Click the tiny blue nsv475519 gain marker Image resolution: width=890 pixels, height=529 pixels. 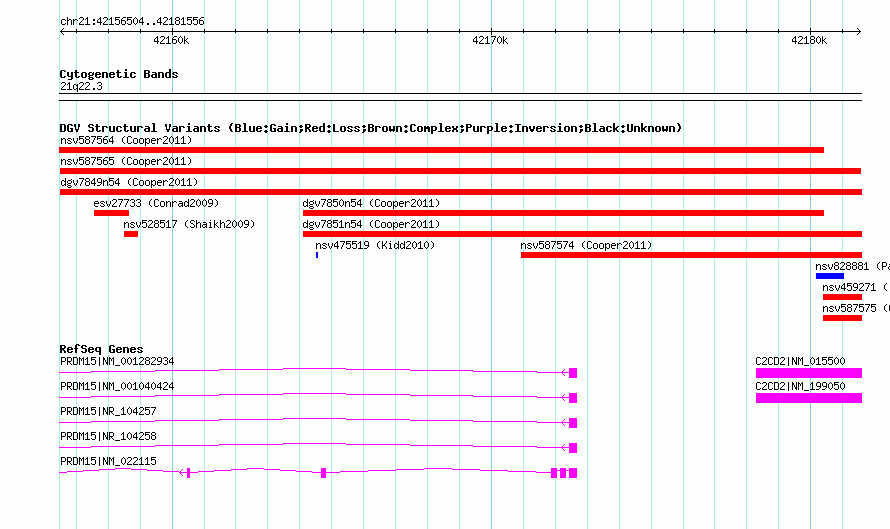pos(317,255)
